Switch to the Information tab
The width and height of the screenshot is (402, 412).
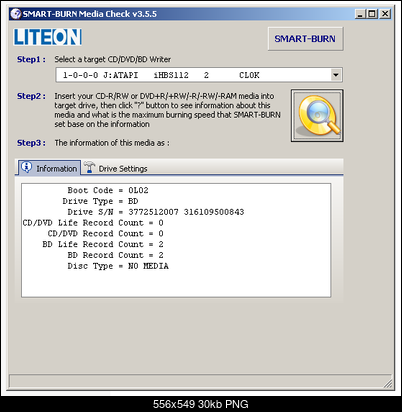click(49, 168)
